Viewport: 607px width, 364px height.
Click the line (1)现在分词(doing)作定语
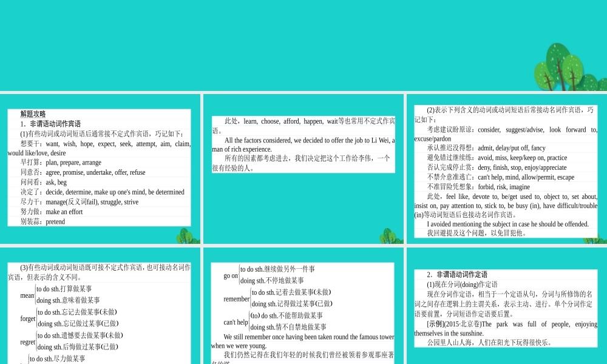(462, 285)
